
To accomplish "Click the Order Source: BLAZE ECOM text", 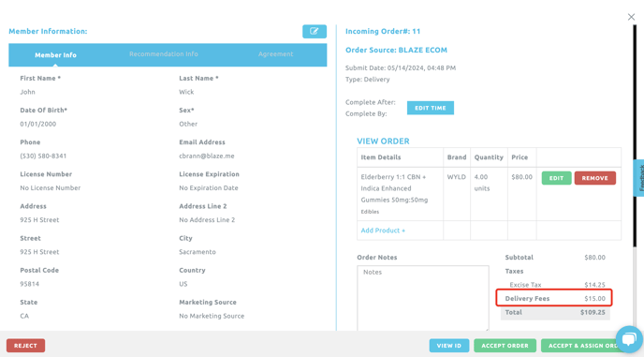I will click(x=396, y=51).
